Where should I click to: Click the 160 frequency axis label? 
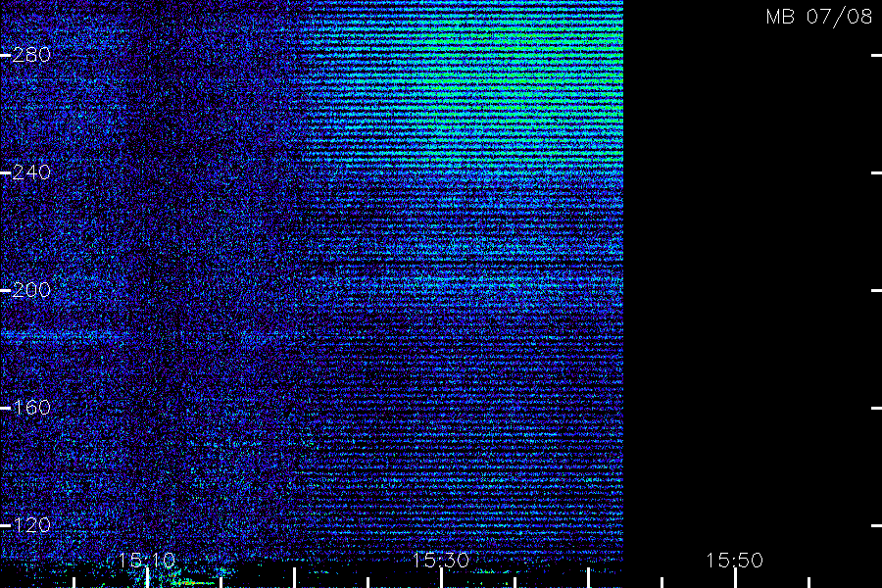click(x=31, y=408)
